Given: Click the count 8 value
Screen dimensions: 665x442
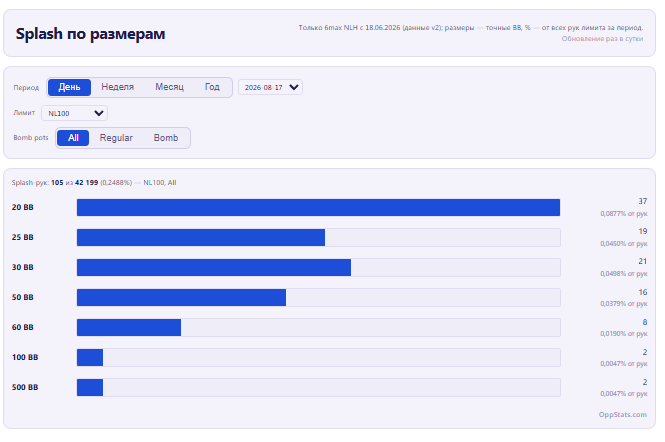Looking at the screenshot, I should (645, 322).
